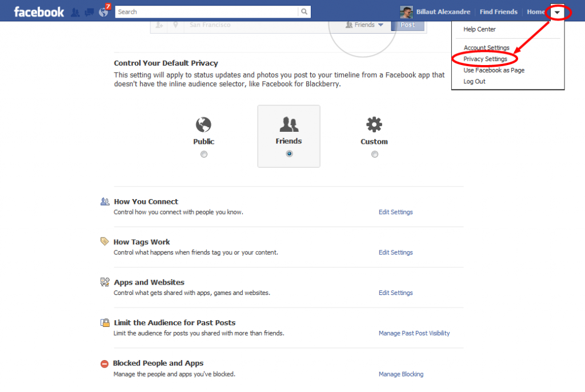Choose Log Out from the menu
The height and width of the screenshot is (392, 585).
474,81
